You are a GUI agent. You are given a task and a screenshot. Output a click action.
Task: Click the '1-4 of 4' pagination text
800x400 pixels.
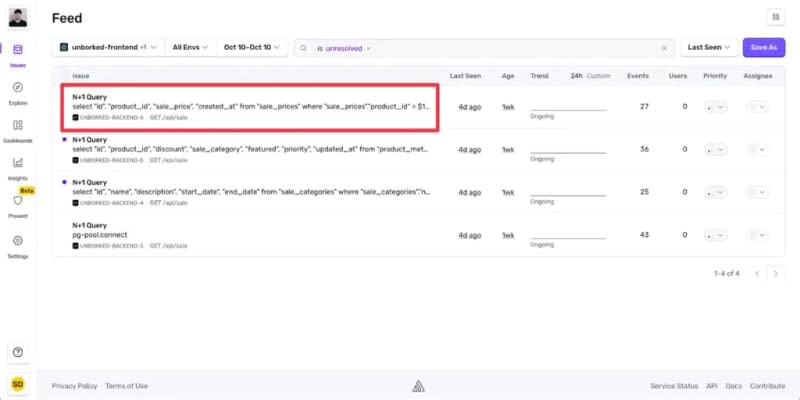727,273
